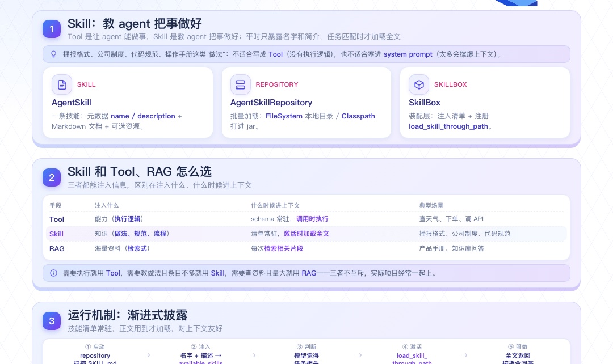
Task: Click the bold 'Tool' in note bar
Action: (114, 273)
